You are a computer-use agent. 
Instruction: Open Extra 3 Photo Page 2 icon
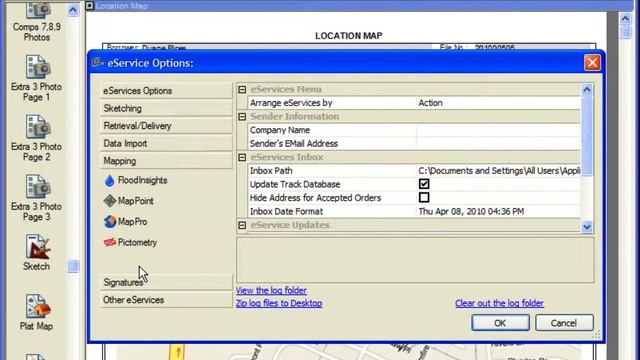click(38, 127)
